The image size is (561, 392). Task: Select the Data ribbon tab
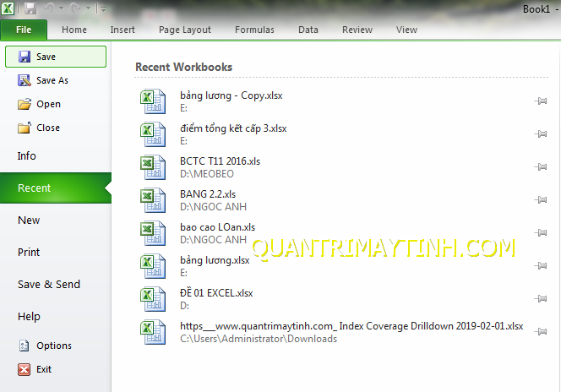(x=308, y=30)
